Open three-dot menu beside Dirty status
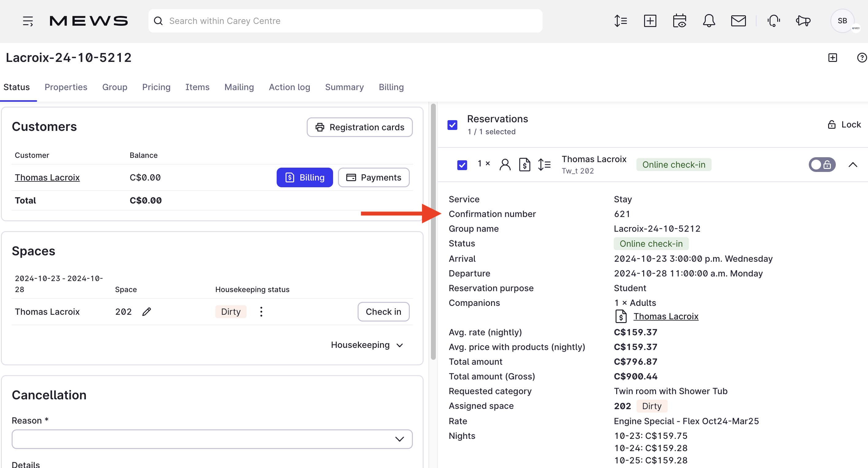Image resolution: width=868 pixels, height=468 pixels. coord(261,312)
